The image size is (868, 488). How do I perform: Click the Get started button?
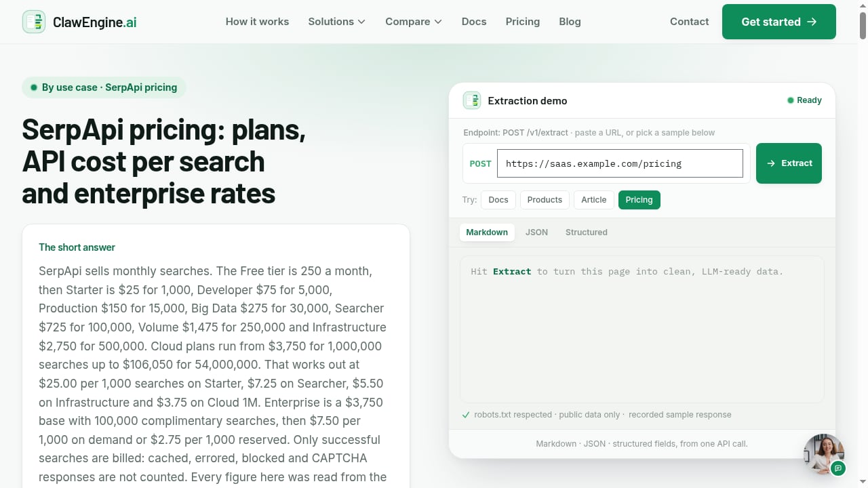coord(779,22)
